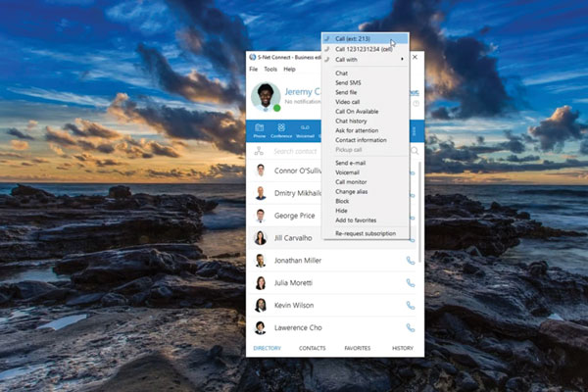Open the Tools menu
Image resolution: width=588 pixels, height=392 pixels.
(270, 69)
